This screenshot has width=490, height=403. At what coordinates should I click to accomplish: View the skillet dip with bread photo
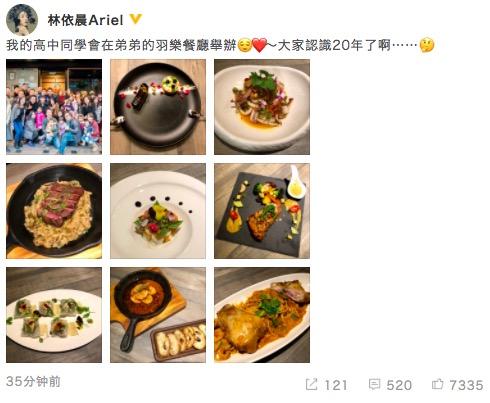click(158, 315)
